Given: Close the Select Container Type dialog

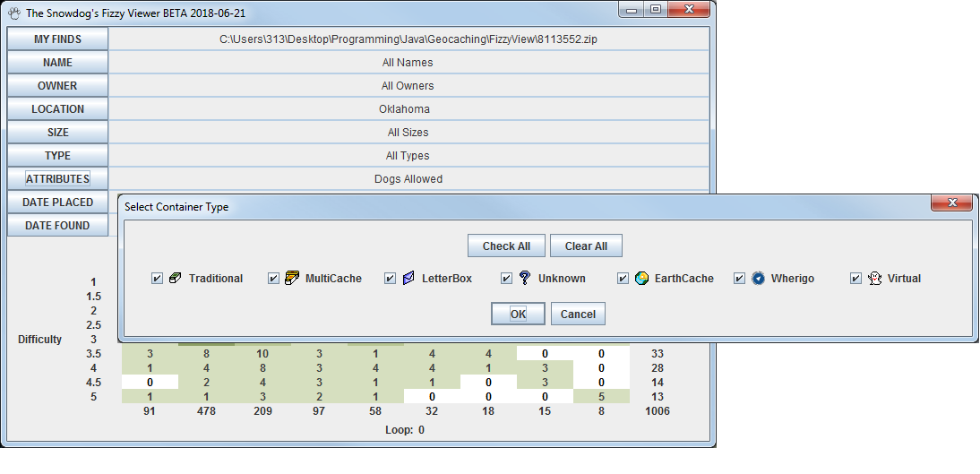Looking at the screenshot, I should (951, 203).
